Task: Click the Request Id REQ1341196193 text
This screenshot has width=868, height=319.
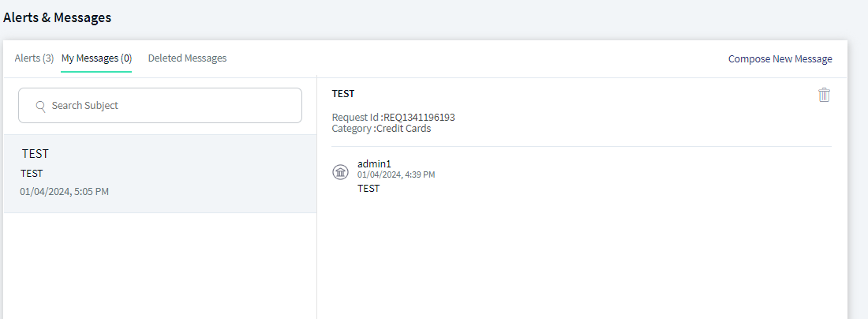Action: point(393,118)
